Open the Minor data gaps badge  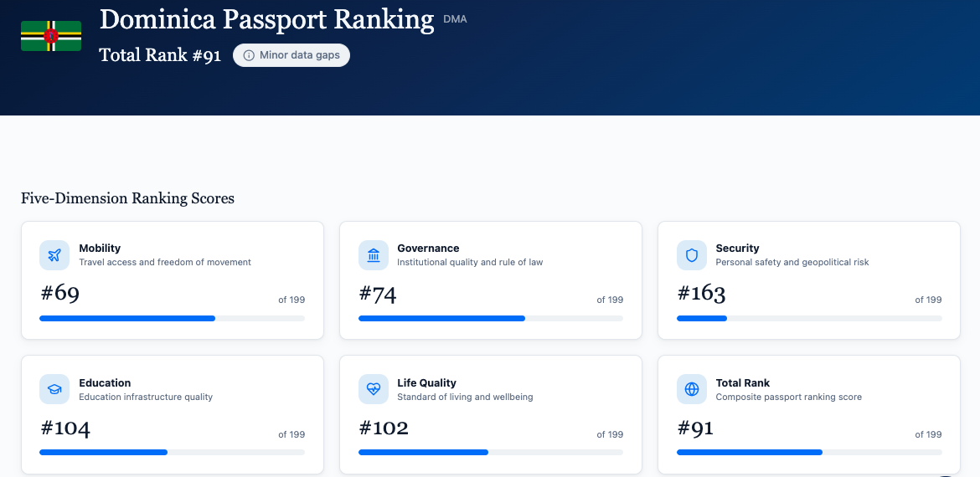(291, 55)
